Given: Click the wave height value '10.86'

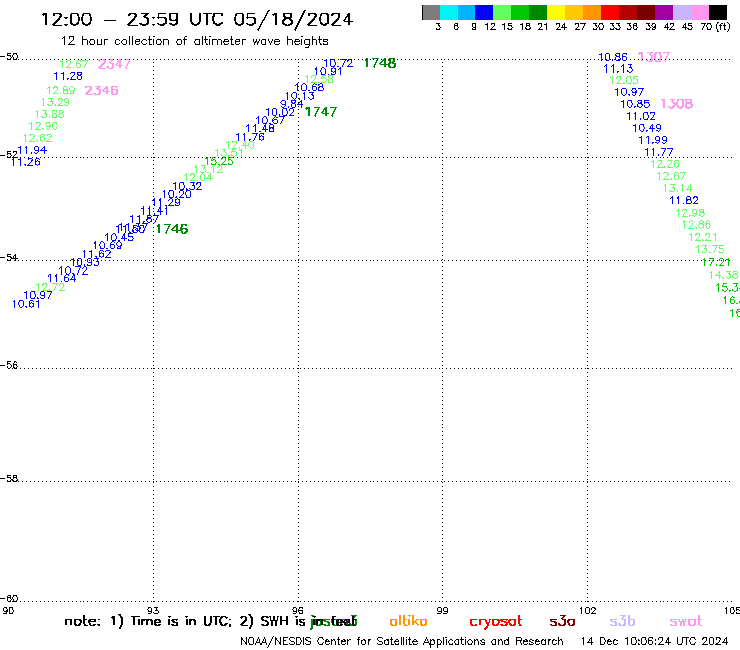Looking at the screenshot, I should click(613, 57).
